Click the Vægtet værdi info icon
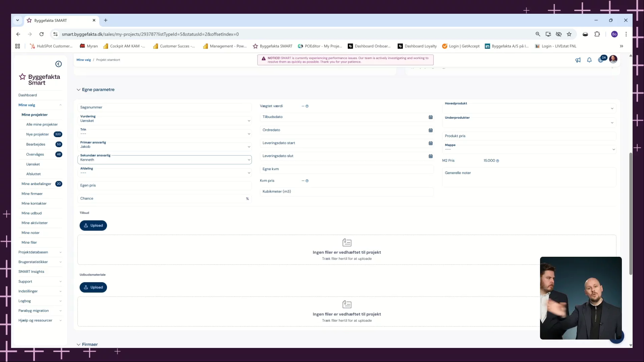The image size is (644, 362). [x=307, y=106]
